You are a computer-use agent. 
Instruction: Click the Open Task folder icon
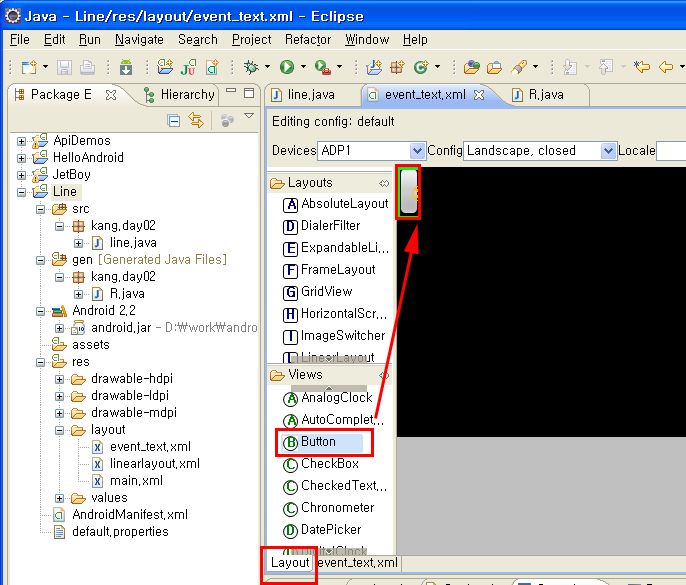tap(494, 67)
